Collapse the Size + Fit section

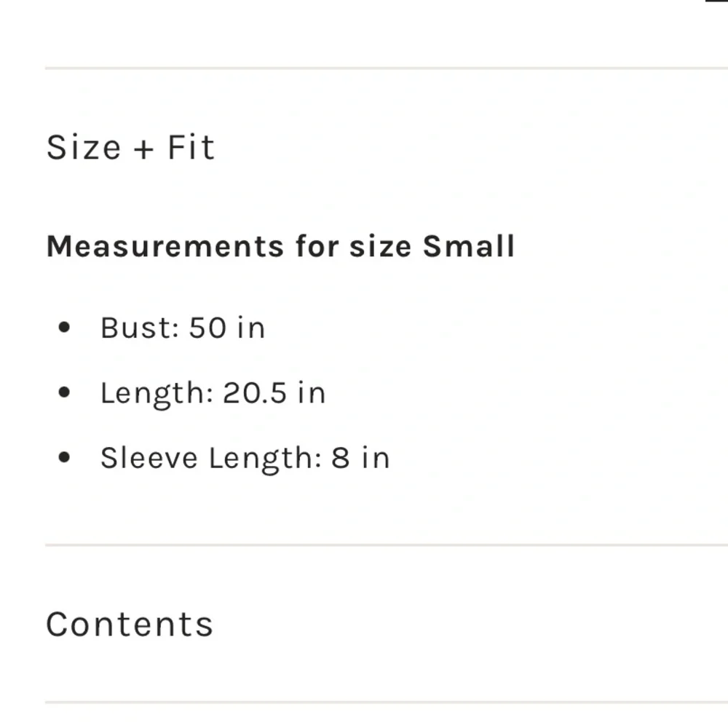131,147
